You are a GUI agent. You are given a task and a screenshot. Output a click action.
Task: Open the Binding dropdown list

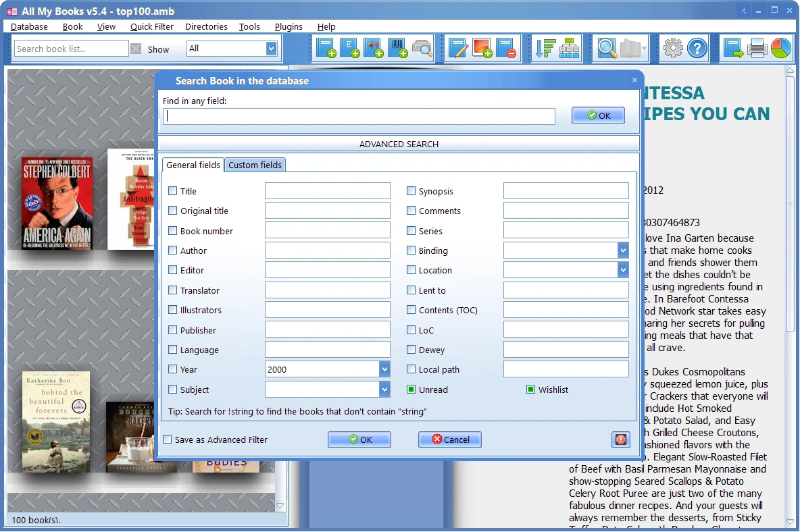(x=623, y=250)
